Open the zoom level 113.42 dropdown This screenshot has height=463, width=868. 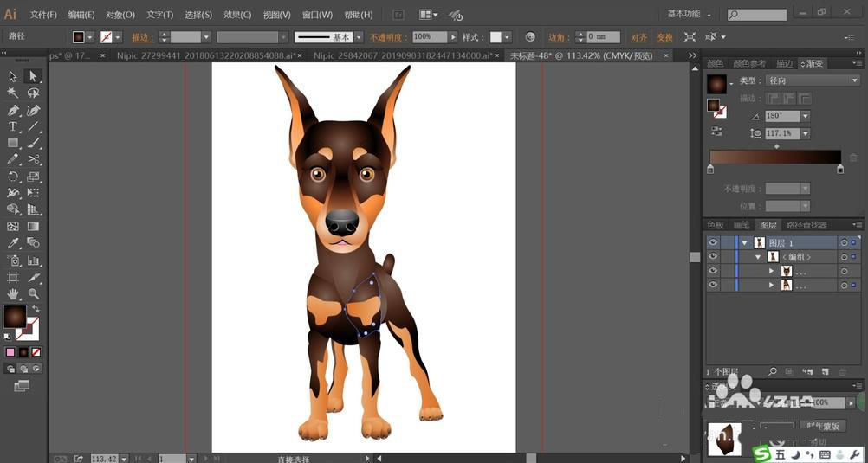click(124, 459)
